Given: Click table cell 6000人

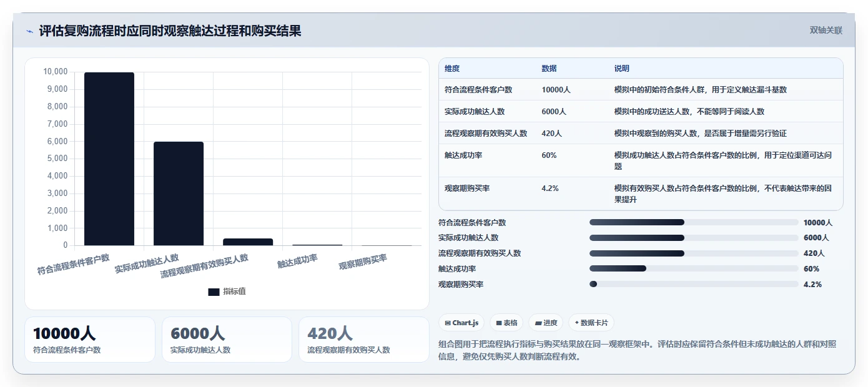Looking at the screenshot, I should tap(554, 112).
